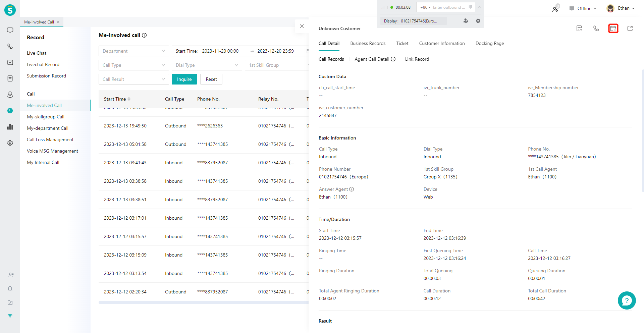Click the create ticket note icon
The height and width of the screenshot is (333, 644).
click(579, 29)
